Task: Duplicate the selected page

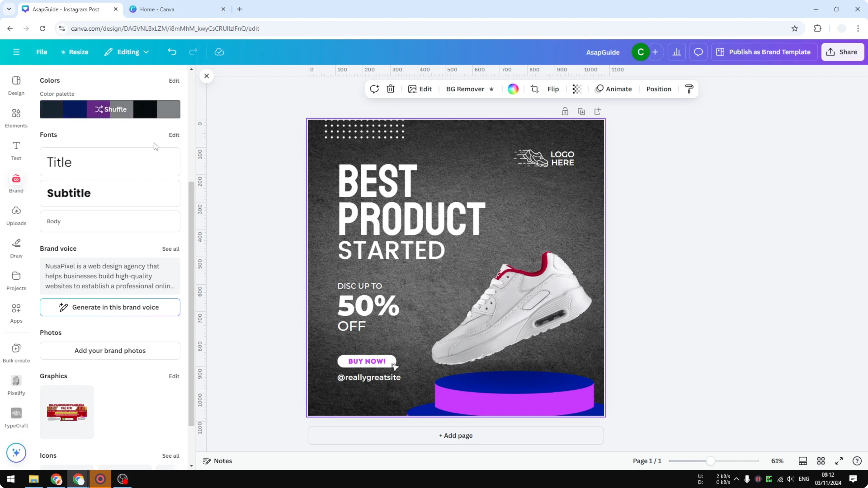Action: coord(581,111)
